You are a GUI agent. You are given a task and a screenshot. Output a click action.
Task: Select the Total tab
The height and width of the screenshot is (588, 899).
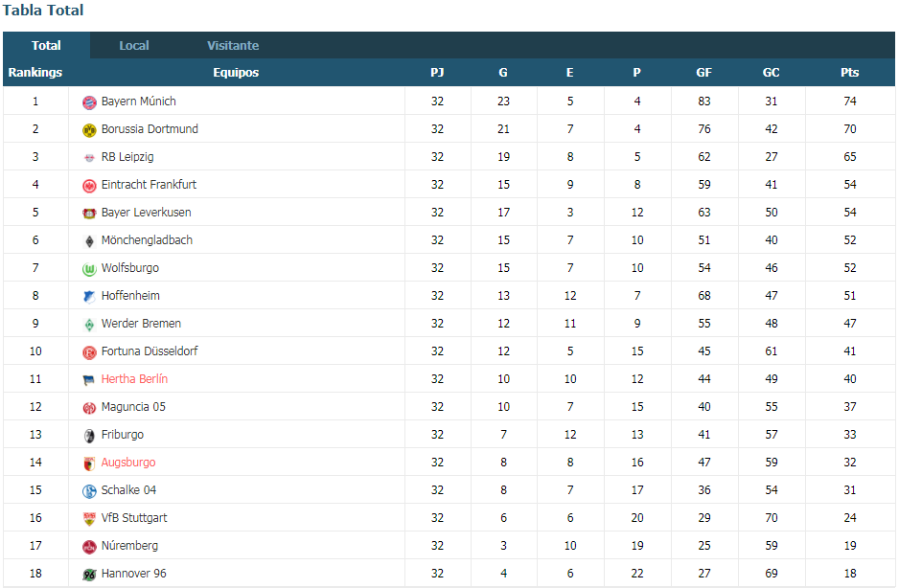coord(46,45)
